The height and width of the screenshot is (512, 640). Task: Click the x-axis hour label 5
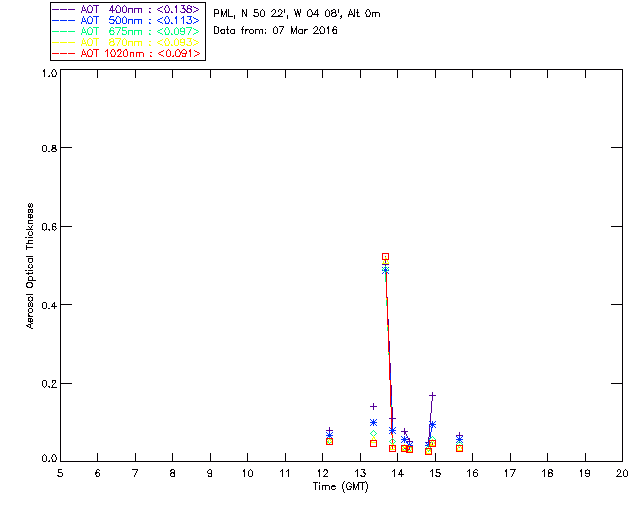[60, 473]
